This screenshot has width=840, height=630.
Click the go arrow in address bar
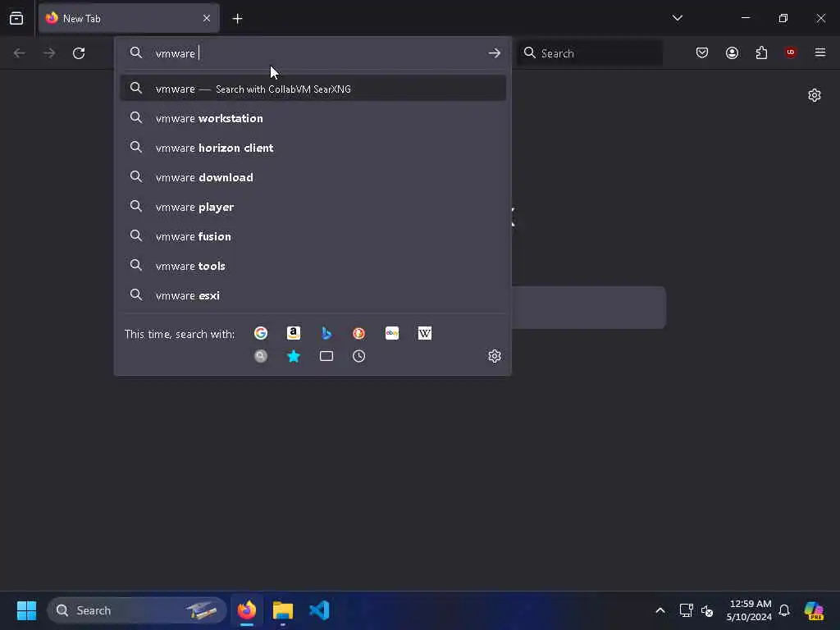click(495, 53)
